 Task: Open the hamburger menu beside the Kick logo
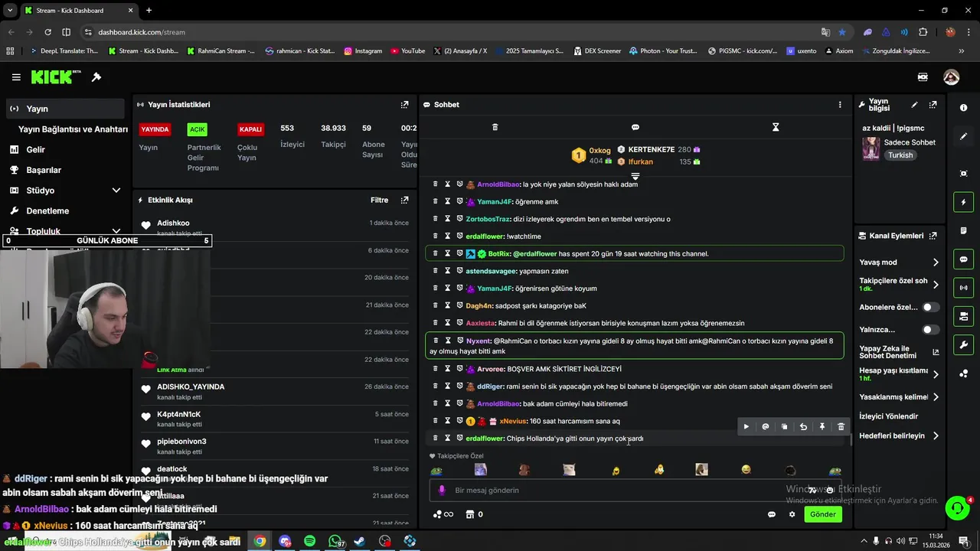pos(16,77)
